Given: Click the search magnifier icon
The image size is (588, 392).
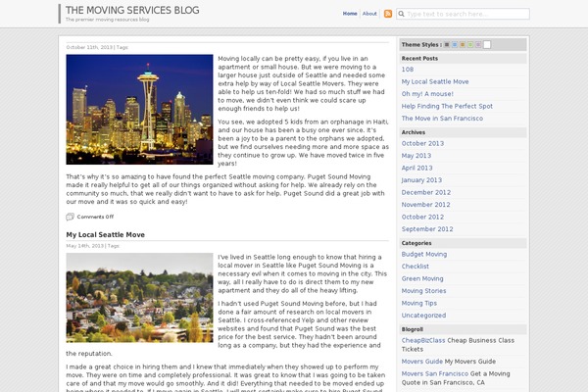Looking at the screenshot, I should (x=401, y=14).
